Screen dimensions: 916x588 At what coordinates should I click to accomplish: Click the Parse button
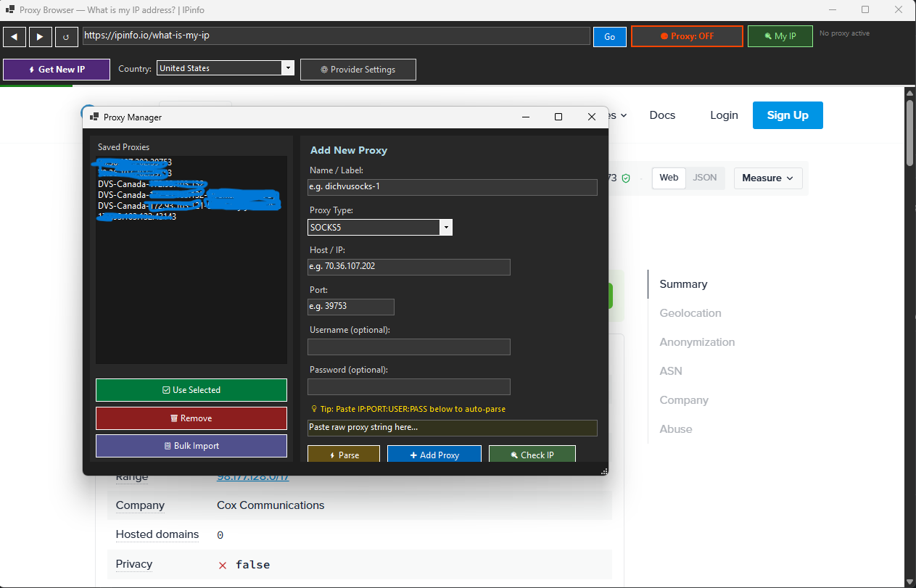click(344, 455)
